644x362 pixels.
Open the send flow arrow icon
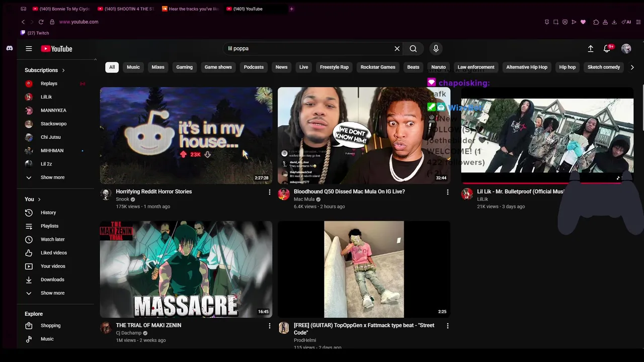coord(574,22)
